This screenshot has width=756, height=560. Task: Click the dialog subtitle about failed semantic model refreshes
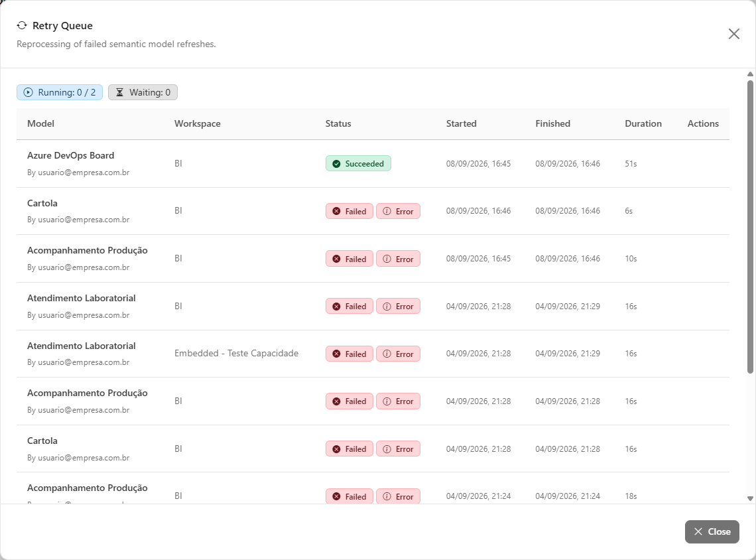(116, 44)
